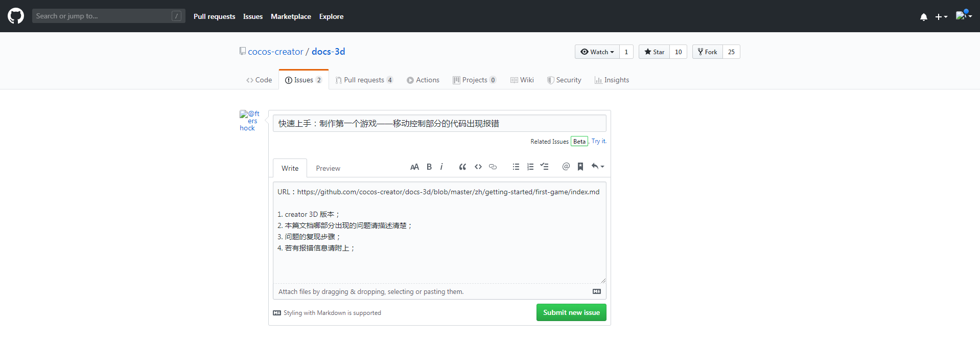Reference an issue with bookmark icon
980x341 pixels.
point(580,167)
